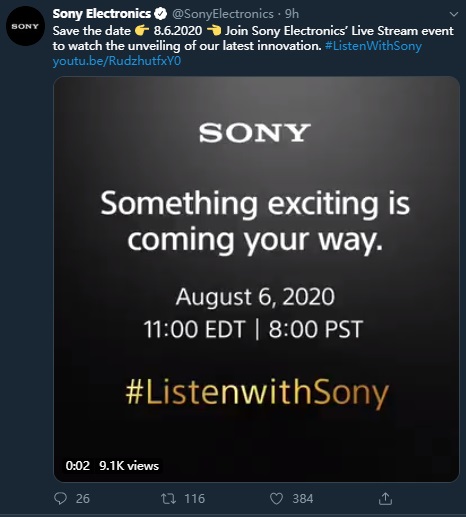The image size is (466, 517).
Task: Click the 0:02 video duration badge
Action: pyautogui.click(x=77, y=466)
